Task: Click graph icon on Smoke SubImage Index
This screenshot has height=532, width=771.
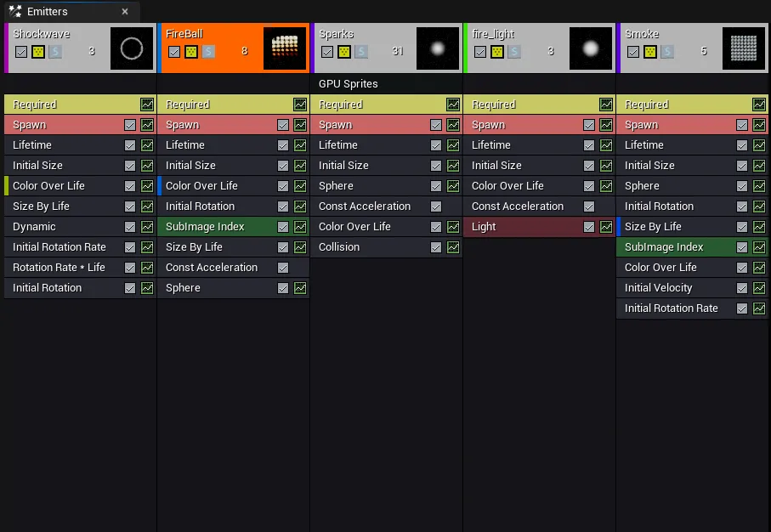Action: click(x=759, y=247)
